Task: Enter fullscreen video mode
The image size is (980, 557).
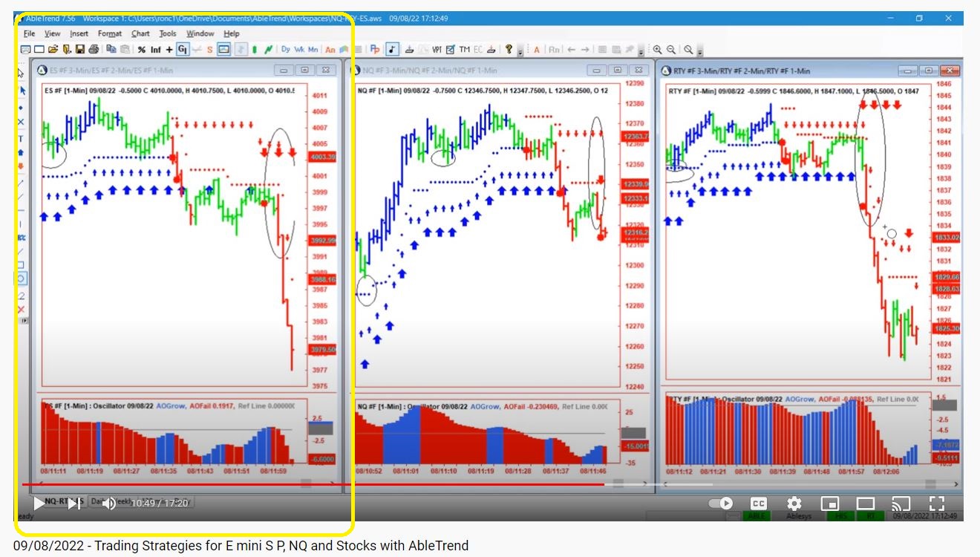Action: pos(937,504)
